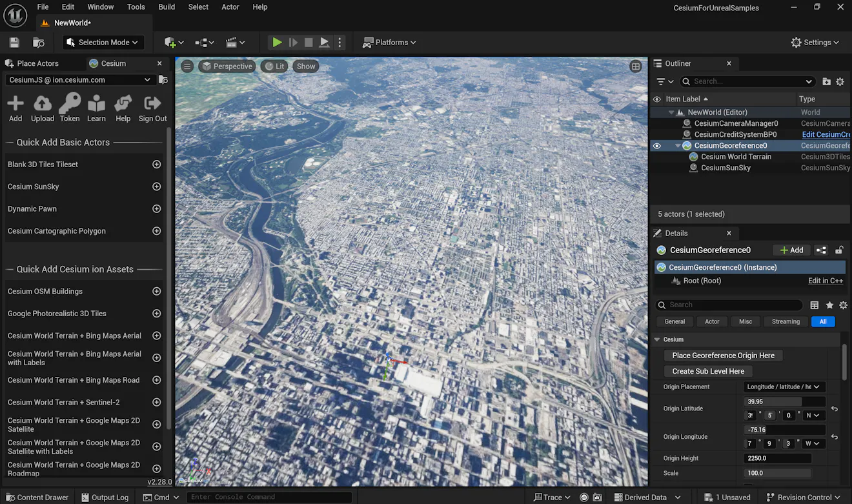Screen dimensions: 852x504
Task: Toggle viewport layout maximize icon
Action: [x=636, y=66]
